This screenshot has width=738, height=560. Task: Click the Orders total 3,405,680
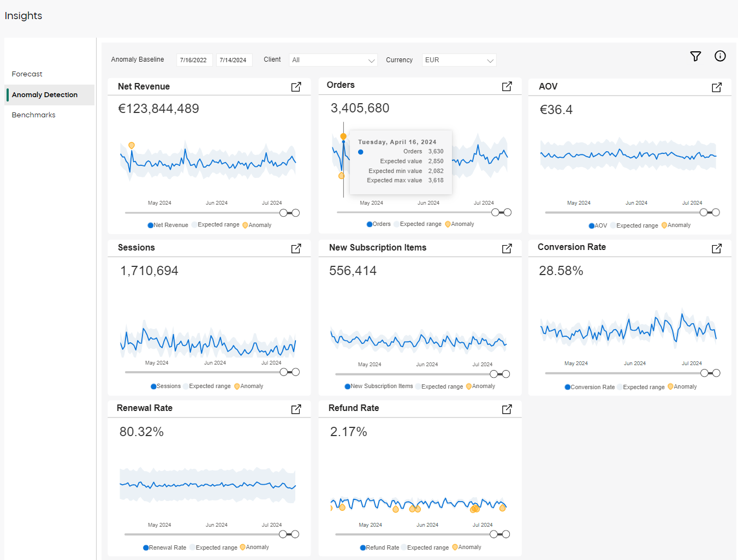coord(360,108)
